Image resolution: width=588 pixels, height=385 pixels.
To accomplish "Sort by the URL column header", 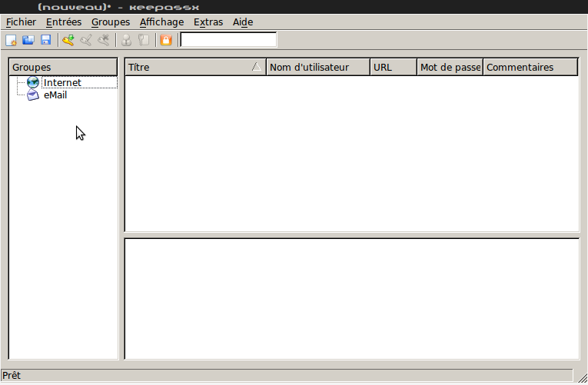I will 394,67.
